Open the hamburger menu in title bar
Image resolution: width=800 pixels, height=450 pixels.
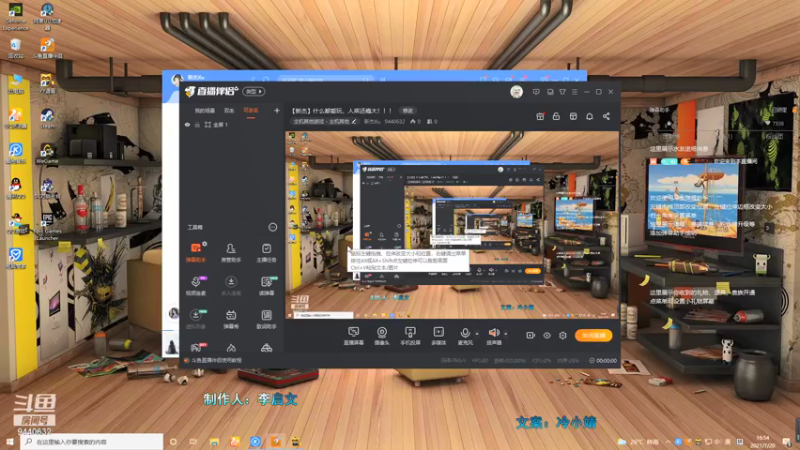574,92
